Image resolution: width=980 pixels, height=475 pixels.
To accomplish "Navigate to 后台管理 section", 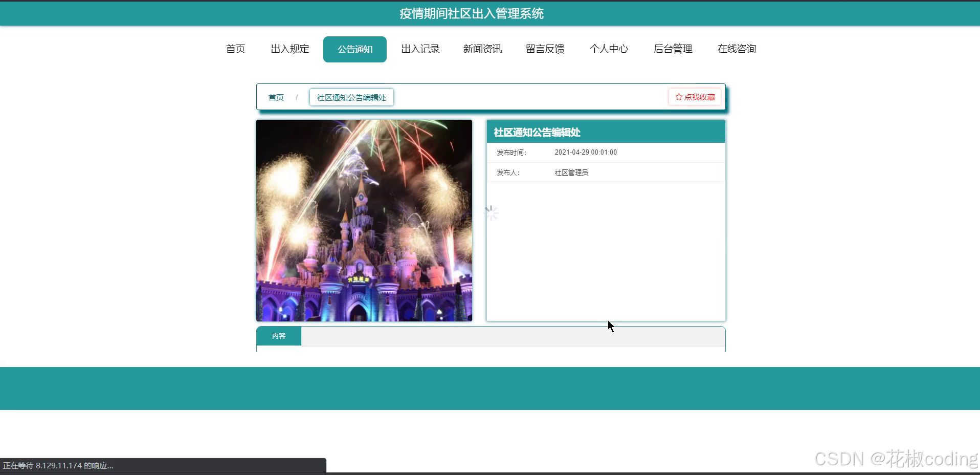I will [x=673, y=49].
